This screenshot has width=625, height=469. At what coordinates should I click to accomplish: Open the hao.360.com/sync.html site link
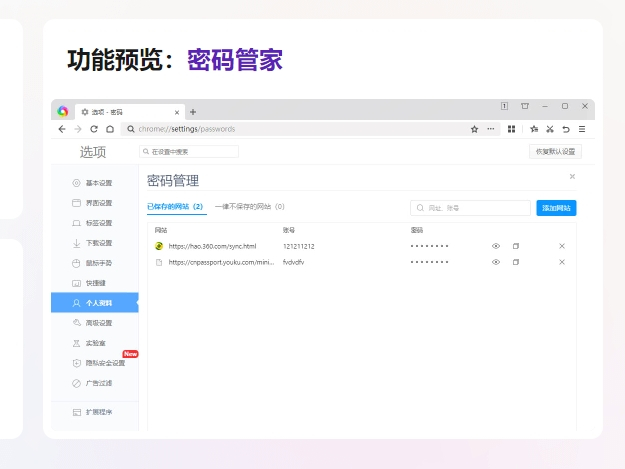[212, 246]
